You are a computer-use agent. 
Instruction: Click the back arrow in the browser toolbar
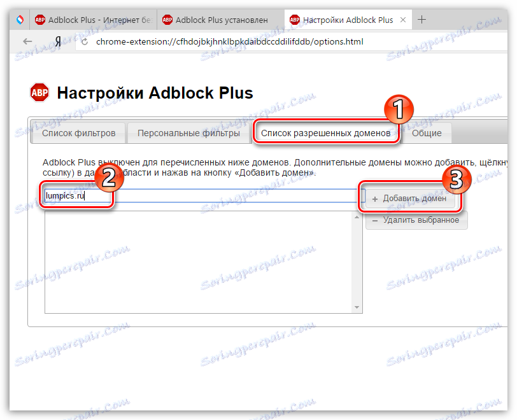tap(26, 41)
